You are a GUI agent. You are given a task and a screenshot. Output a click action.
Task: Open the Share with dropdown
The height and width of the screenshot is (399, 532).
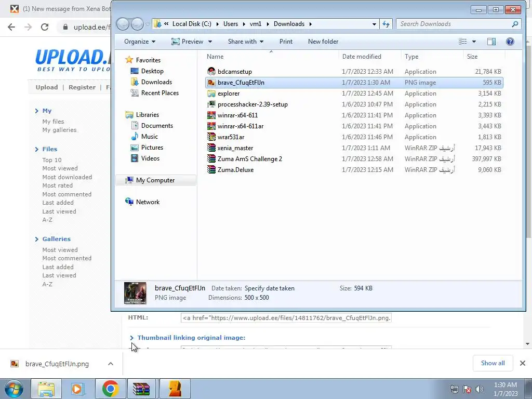(x=246, y=42)
